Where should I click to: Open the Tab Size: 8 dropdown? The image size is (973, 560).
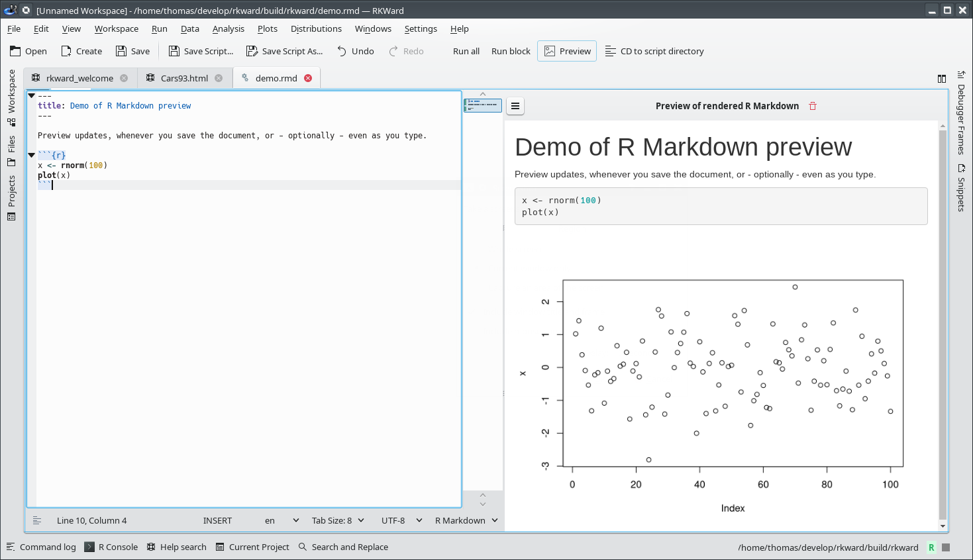click(x=338, y=520)
